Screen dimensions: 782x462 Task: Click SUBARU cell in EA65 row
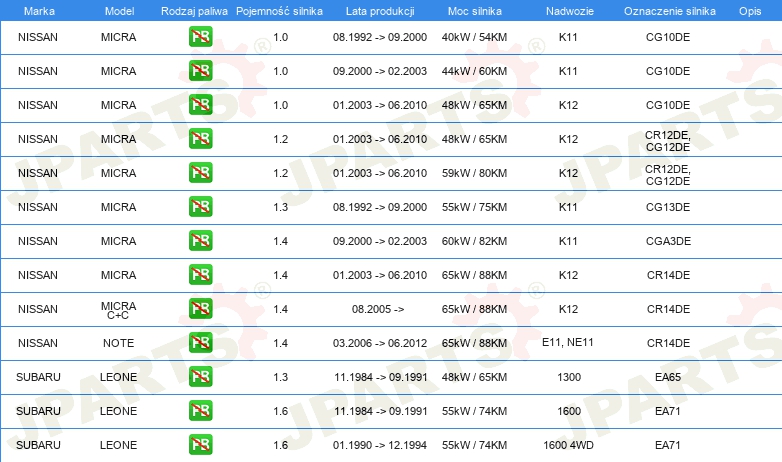click(38, 377)
